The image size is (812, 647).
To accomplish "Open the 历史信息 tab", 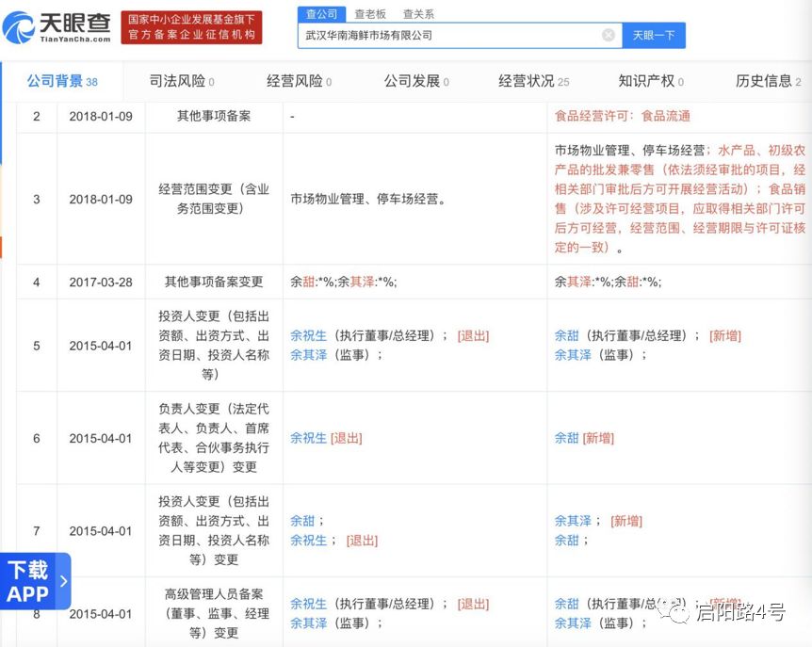I will 769,81.
